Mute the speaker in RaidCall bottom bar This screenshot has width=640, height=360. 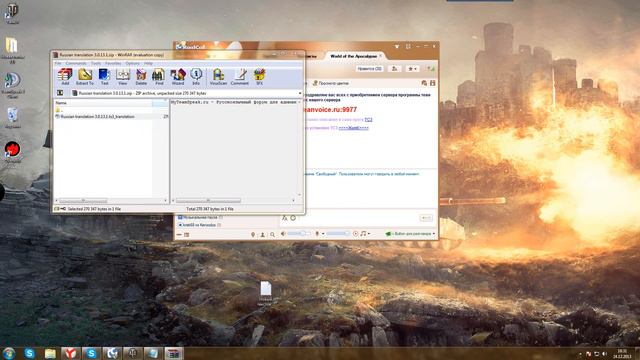(x=283, y=234)
